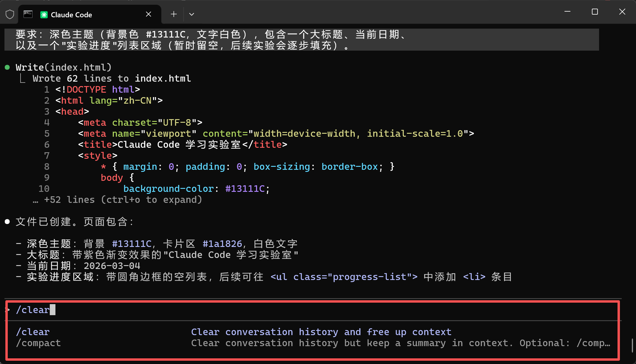Click the 大标题 summary bullet line
This screenshot has height=364, width=636.
[x=157, y=255]
